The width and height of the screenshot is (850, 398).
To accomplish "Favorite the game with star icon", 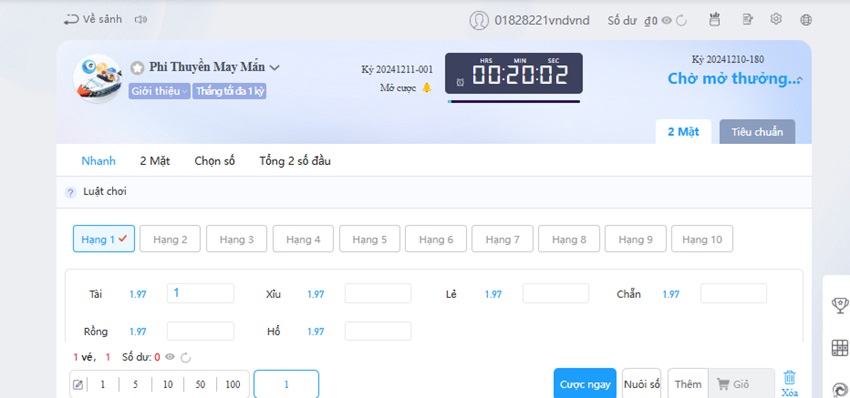I will pyautogui.click(x=137, y=68).
